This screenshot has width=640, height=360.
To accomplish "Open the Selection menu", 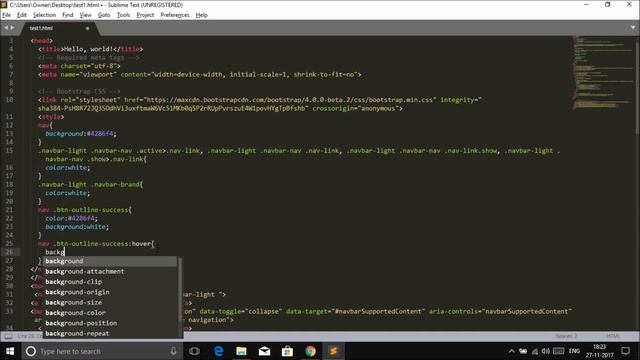I will tap(44, 15).
